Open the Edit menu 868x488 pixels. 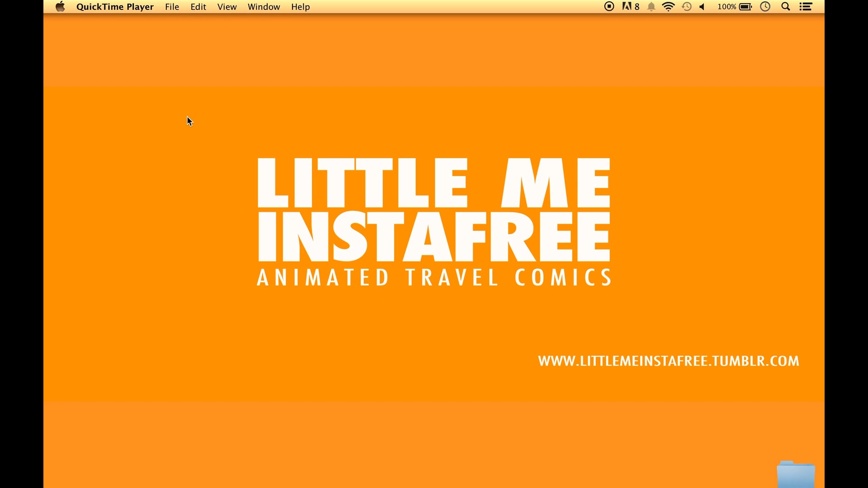198,7
